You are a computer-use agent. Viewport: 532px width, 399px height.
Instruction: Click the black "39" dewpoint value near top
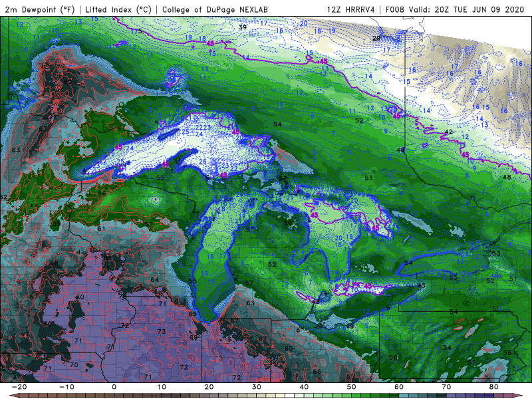click(243, 27)
